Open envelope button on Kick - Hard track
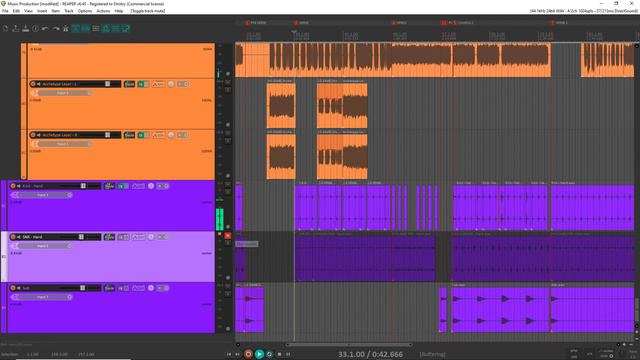 pos(138,186)
